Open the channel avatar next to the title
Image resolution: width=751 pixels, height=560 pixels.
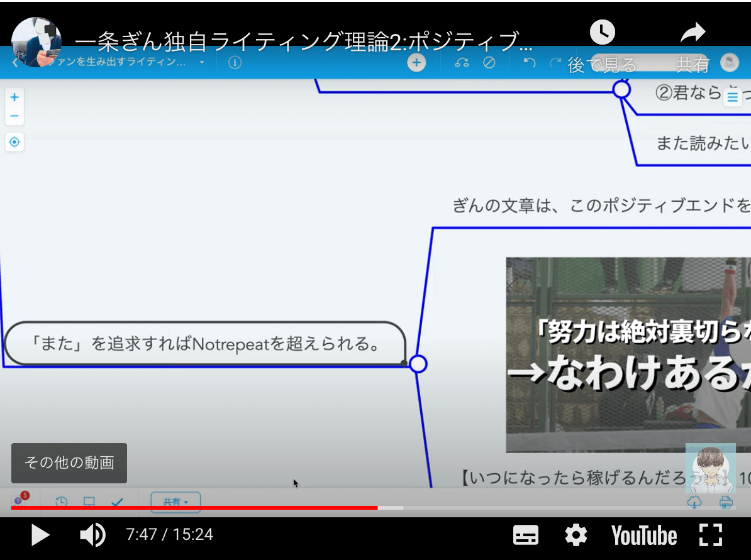[36, 42]
